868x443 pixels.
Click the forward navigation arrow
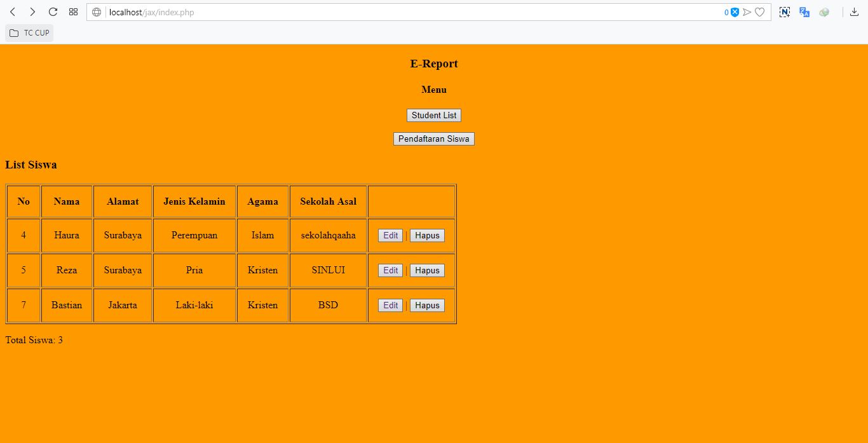coord(32,11)
